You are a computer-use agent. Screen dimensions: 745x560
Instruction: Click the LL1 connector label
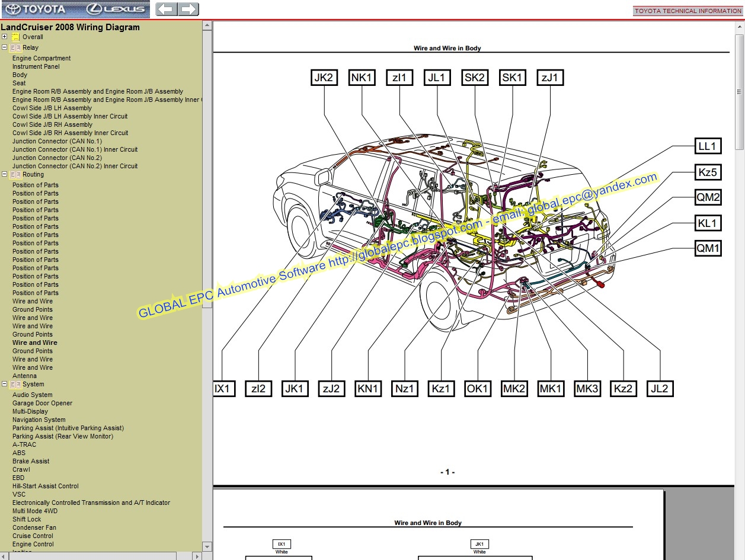point(708,146)
